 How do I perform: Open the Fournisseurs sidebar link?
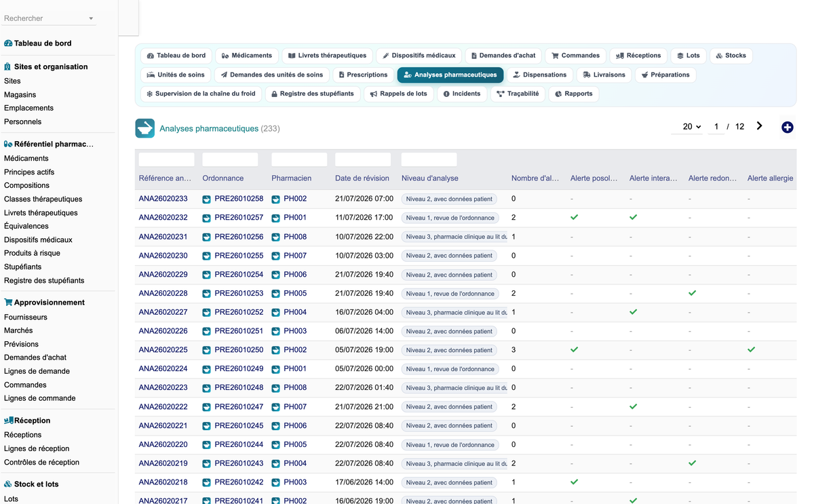(26, 317)
